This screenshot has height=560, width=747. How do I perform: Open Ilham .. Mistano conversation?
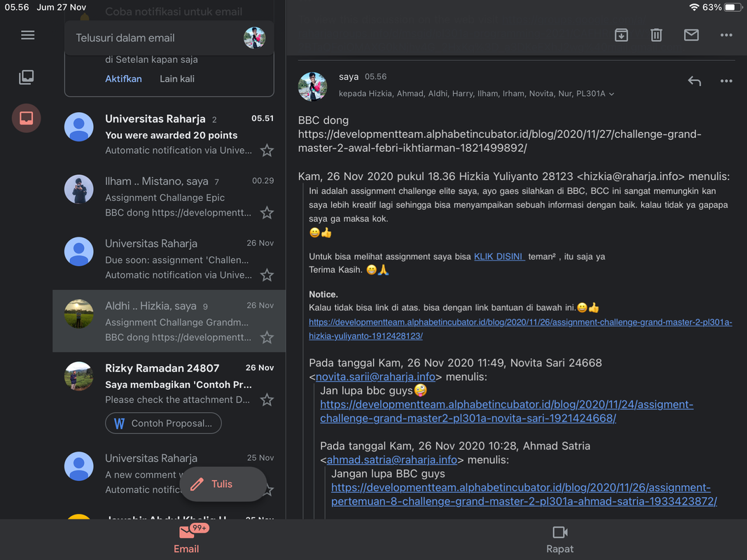tap(169, 197)
